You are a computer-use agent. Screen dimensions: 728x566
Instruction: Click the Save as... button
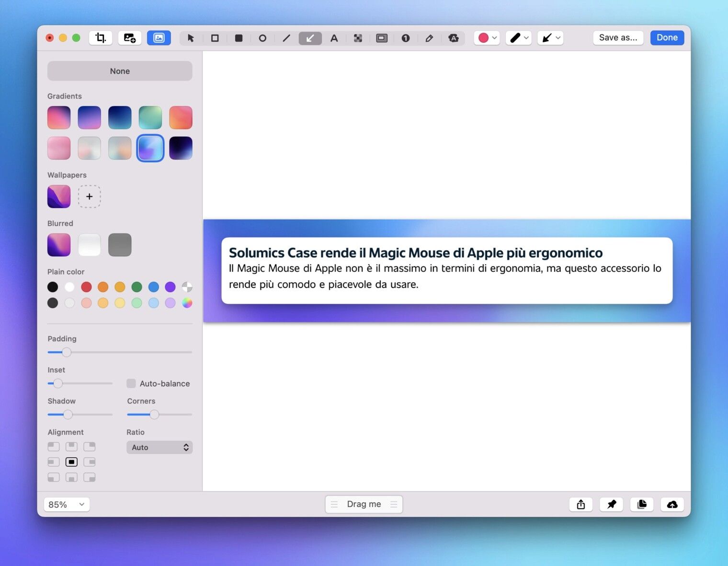[618, 38]
